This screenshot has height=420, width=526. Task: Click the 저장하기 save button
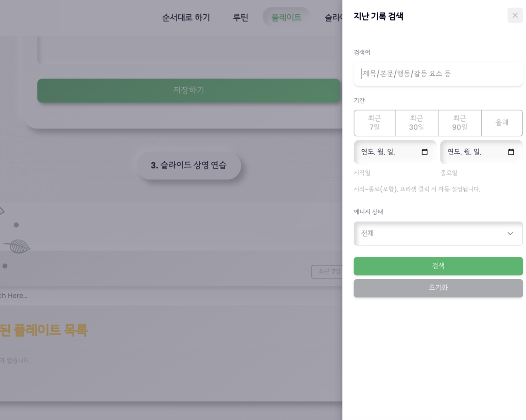click(x=188, y=90)
